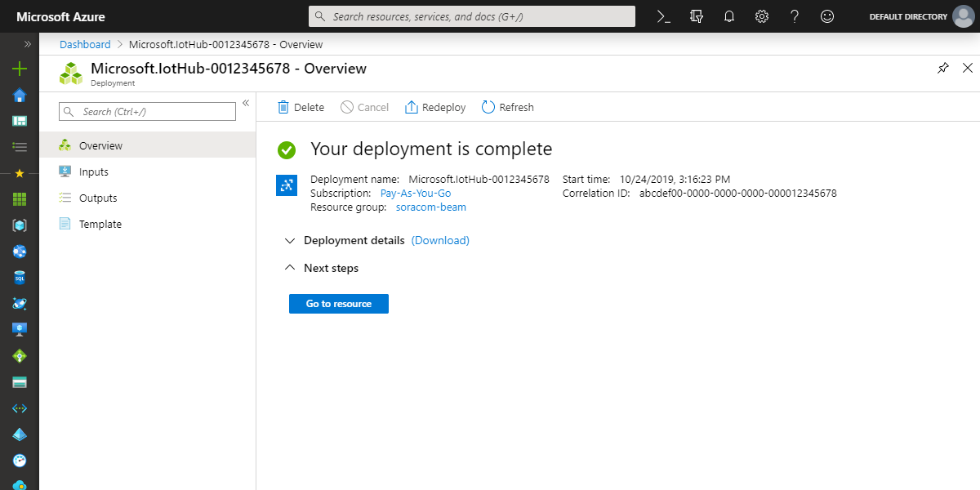Viewport: 980px width, 490px height.
Task: Collapse the Next steps section
Action: click(289, 268)
